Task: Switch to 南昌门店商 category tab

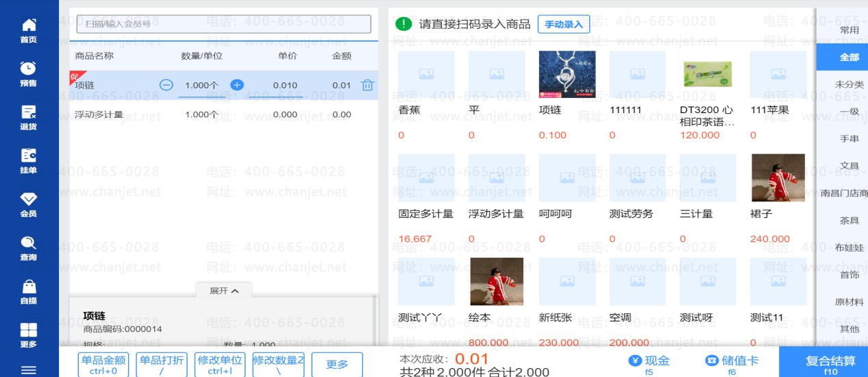Action: tap(844, 193)
